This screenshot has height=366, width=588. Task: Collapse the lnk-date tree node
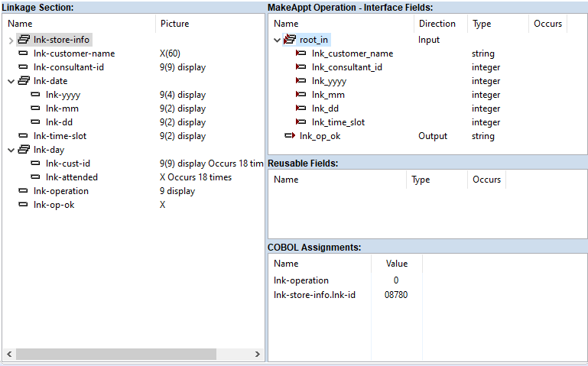point(11,81)
